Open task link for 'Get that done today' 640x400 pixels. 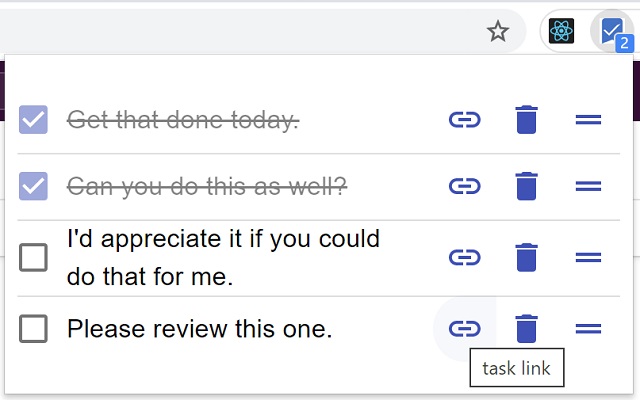tap(464, 120)
